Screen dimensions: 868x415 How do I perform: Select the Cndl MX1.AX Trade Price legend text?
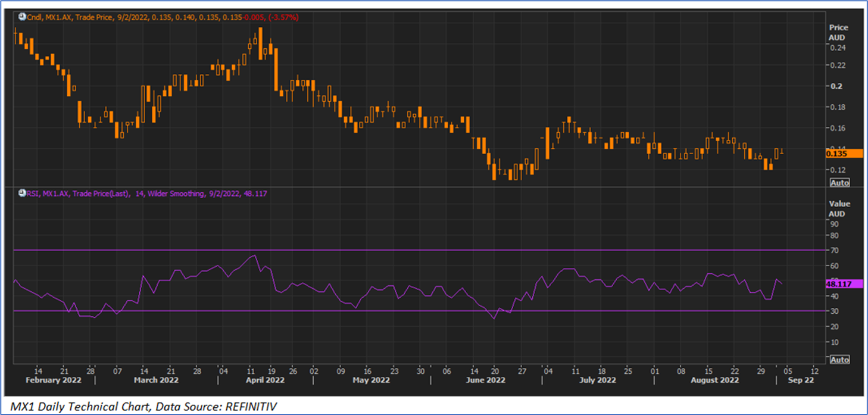[x=161, y=17]
